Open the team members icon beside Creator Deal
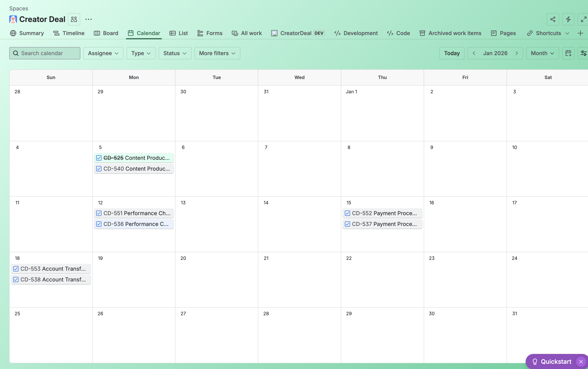The image size is (588, 369). (74, 19)
